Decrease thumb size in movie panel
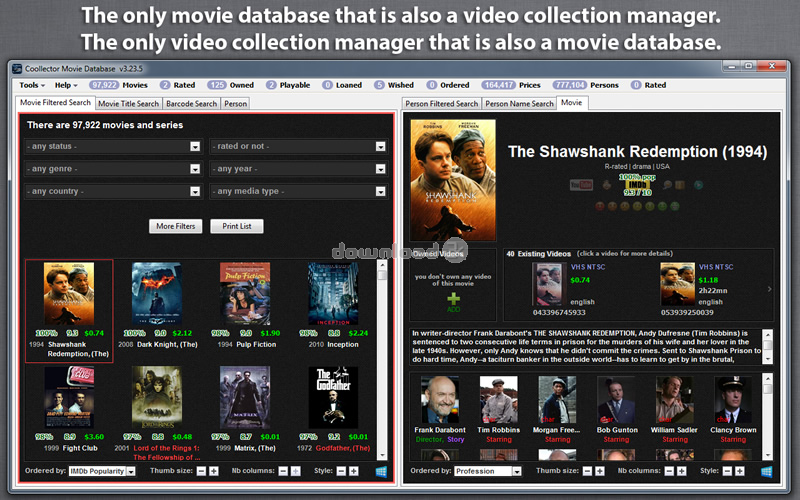The height and width of the screenshot is (500, 800). tap(202, 471)
